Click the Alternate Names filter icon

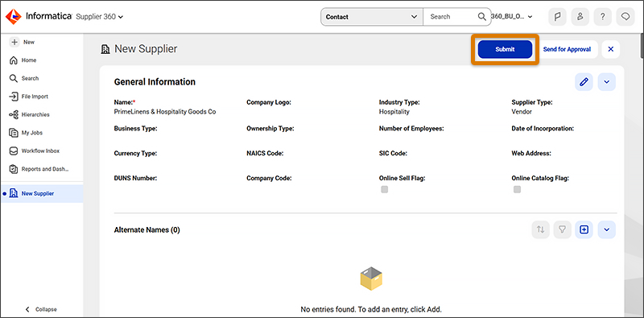(x=562, y=229)
